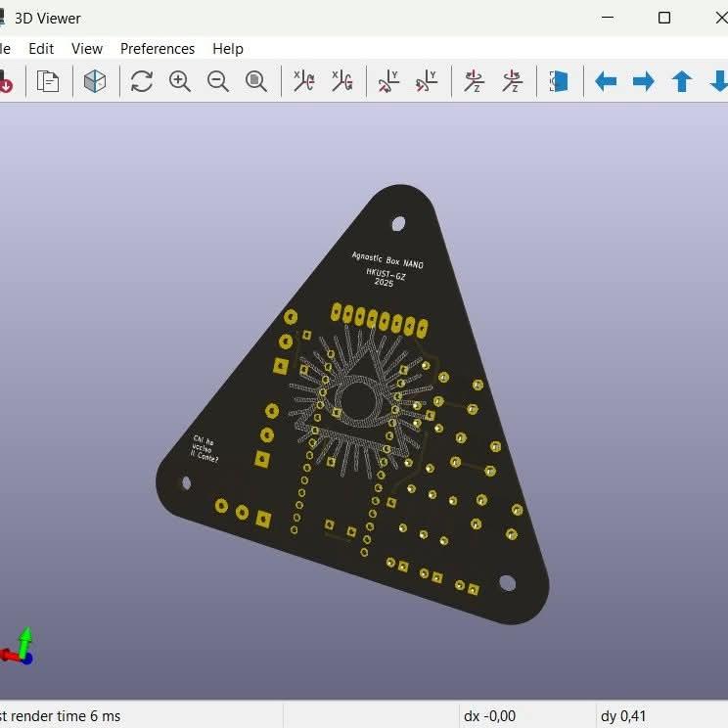Open the Edit menu

[41, 48]
